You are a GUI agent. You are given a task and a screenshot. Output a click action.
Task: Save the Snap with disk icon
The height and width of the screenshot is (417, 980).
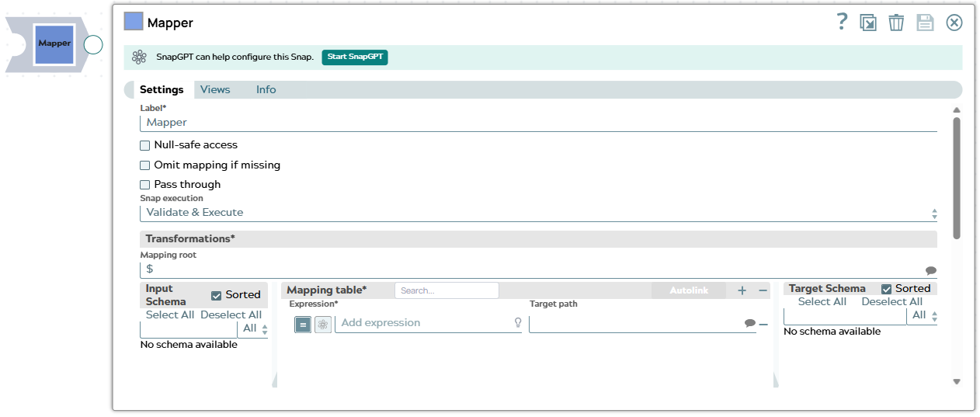[925, 23]
